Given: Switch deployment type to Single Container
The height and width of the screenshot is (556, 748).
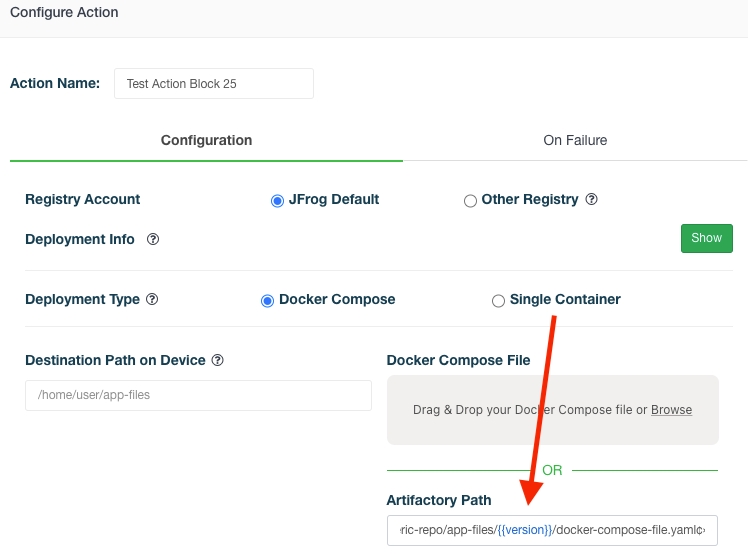Looking at the screenshot, I should pos(498,301).
